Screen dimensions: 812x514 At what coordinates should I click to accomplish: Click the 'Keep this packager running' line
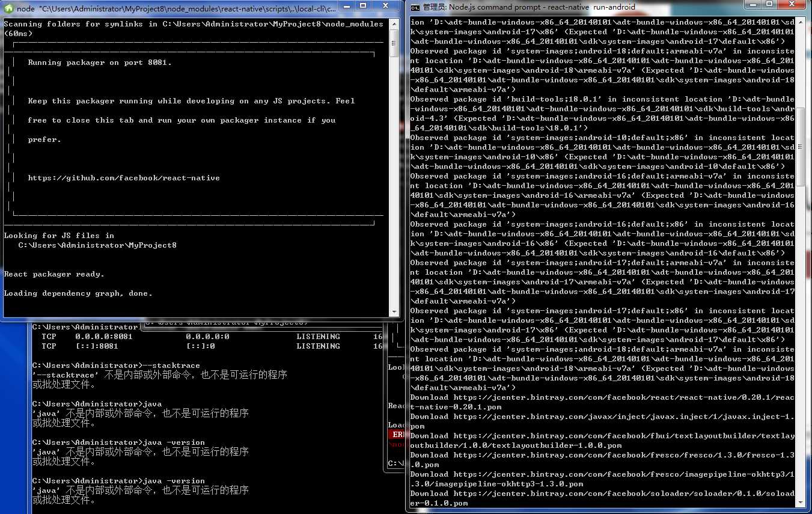pos(191,101)
